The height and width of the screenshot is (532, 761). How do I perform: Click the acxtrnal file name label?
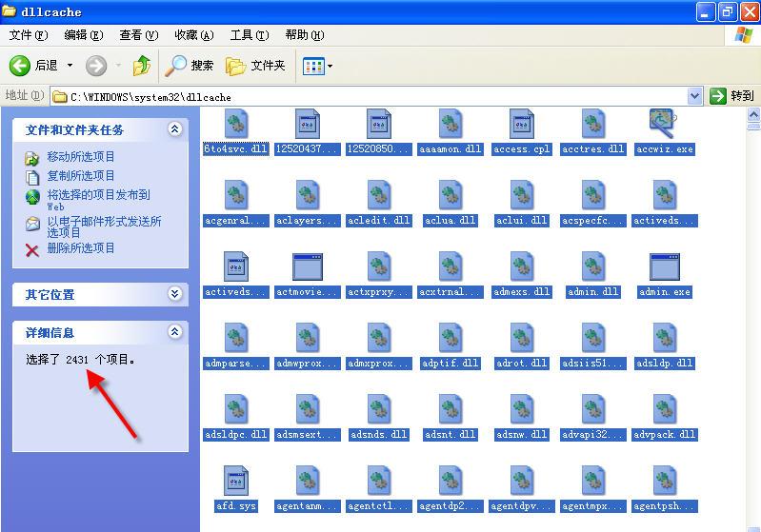click(x=451, y=292)
